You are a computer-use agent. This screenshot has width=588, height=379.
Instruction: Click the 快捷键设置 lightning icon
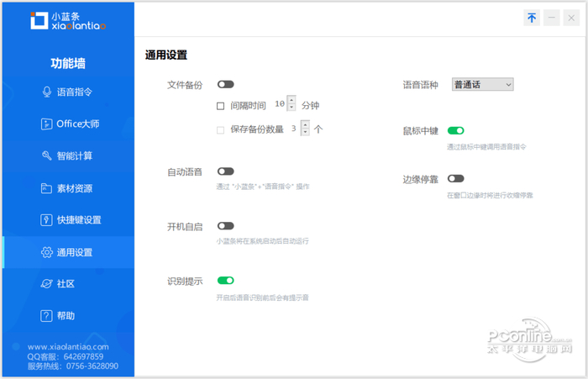pos(46,220)
